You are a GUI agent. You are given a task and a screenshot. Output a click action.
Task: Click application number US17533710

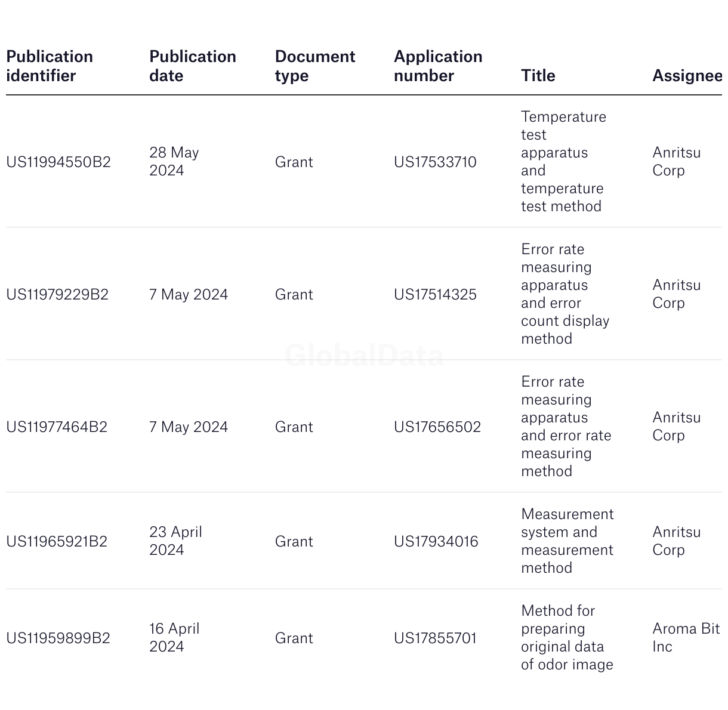(435, 162)
